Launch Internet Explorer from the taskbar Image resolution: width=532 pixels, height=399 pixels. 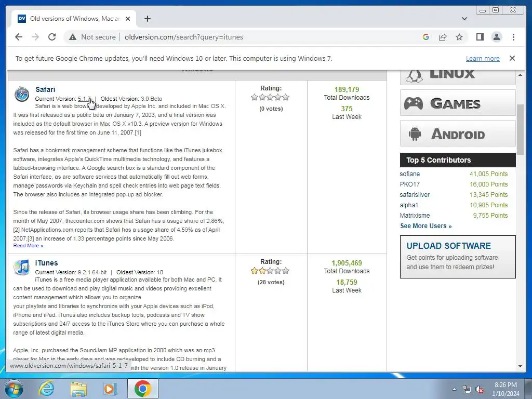[x=46, y=389]
